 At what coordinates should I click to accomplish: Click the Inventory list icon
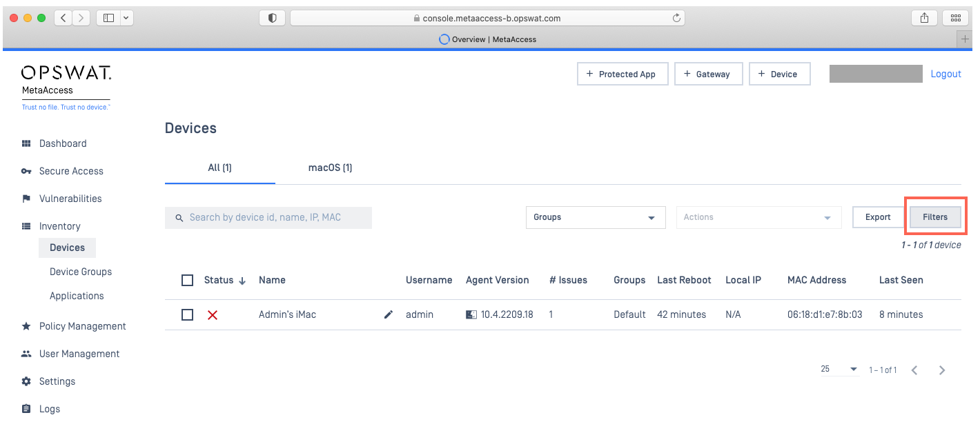click(26, 226)
